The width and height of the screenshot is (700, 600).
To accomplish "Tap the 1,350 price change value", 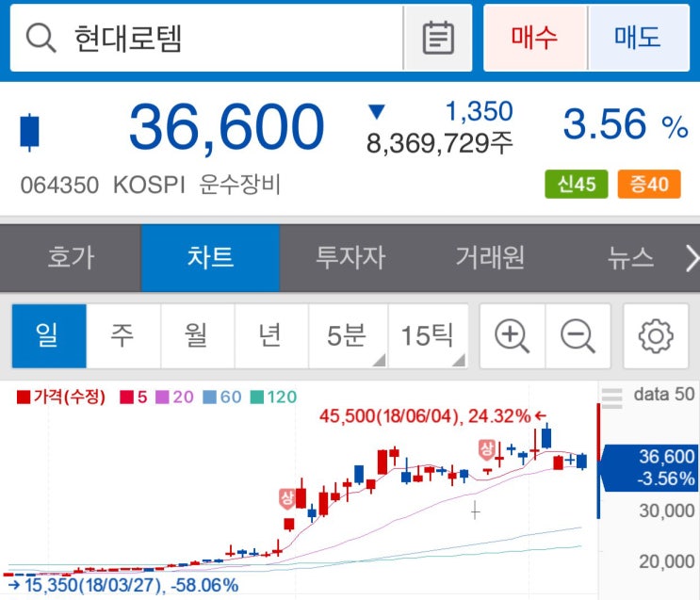I will [479, 111].
